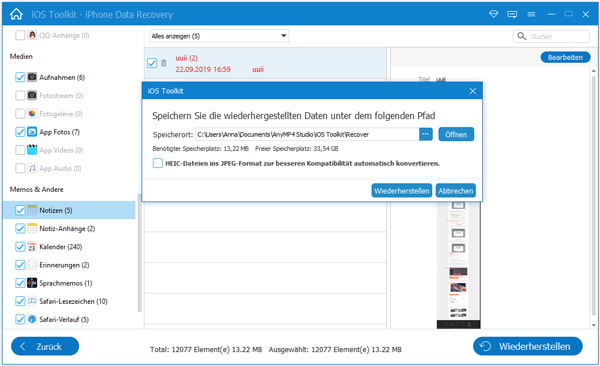Click the Fotogalerie colorful icon
This screenshot has width=600, height=366.
(32, 113)
